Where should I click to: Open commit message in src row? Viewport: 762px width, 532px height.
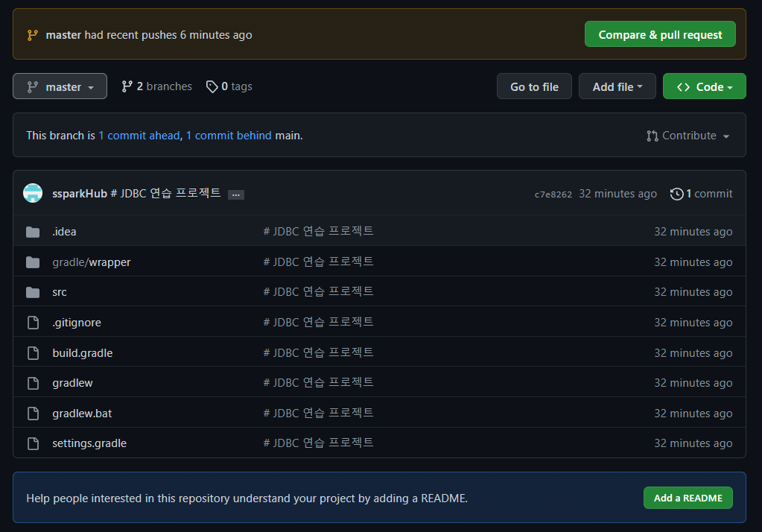(318, 291)
